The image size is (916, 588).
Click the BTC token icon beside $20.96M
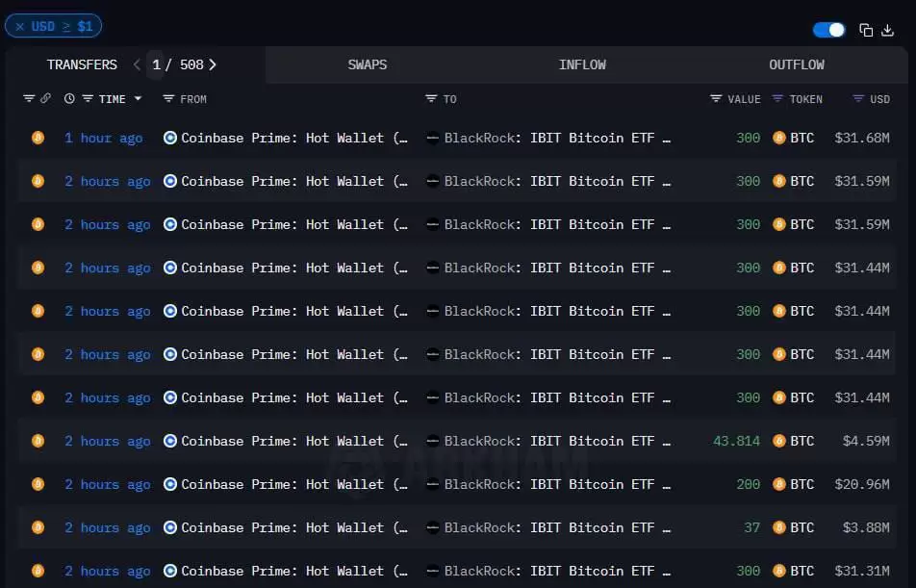(778, 484)
